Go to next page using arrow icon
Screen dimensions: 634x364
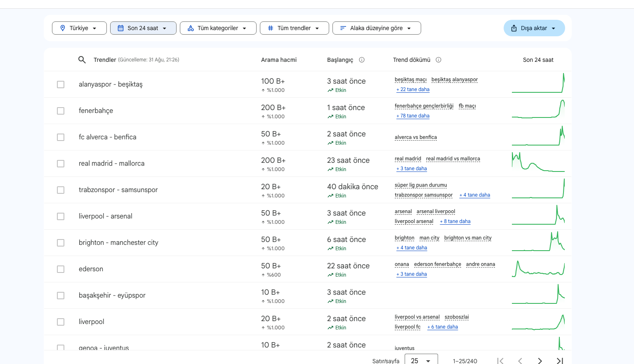[540, 360]
